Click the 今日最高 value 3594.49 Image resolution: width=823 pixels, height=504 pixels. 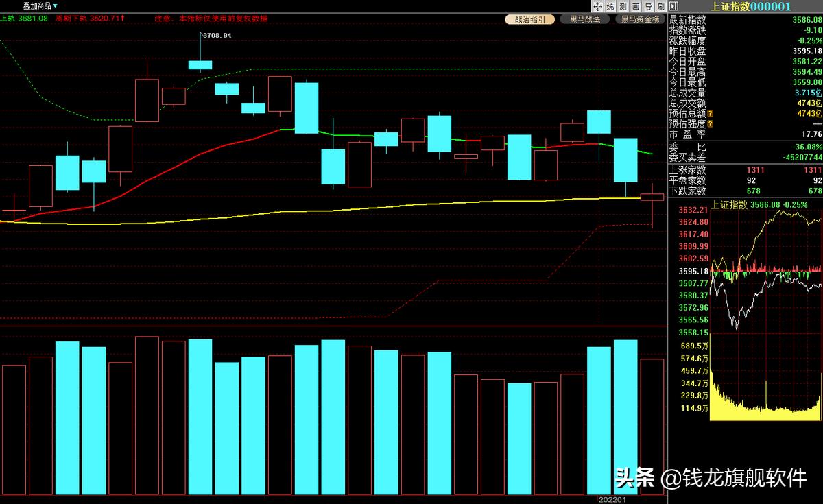[x=807, y=71]
